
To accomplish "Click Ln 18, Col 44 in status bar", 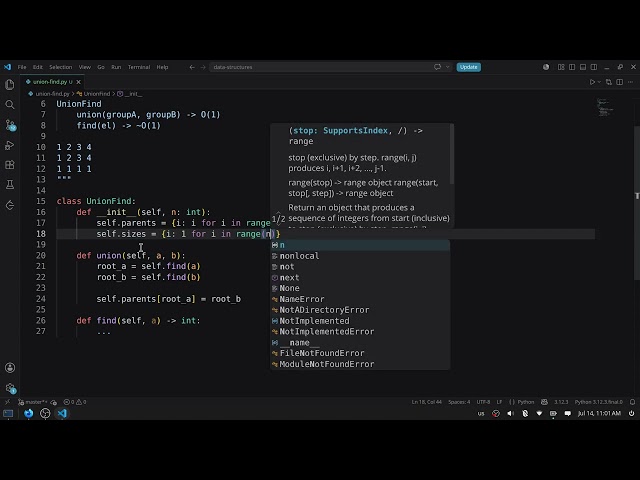I will pos(427,402).
